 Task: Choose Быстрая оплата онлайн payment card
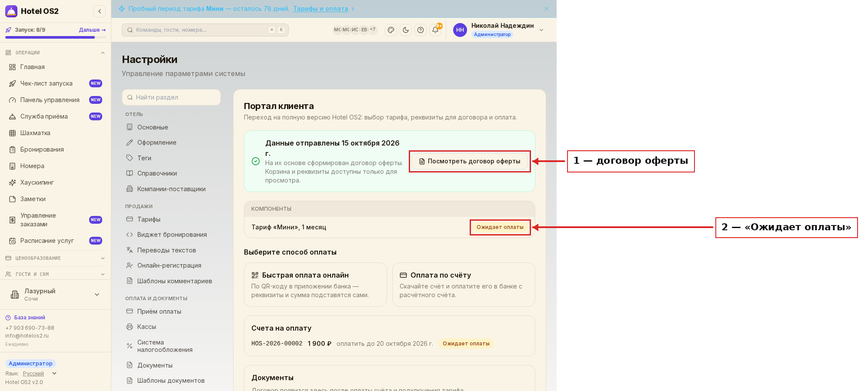pyautogui.click(x=315, y=285)
